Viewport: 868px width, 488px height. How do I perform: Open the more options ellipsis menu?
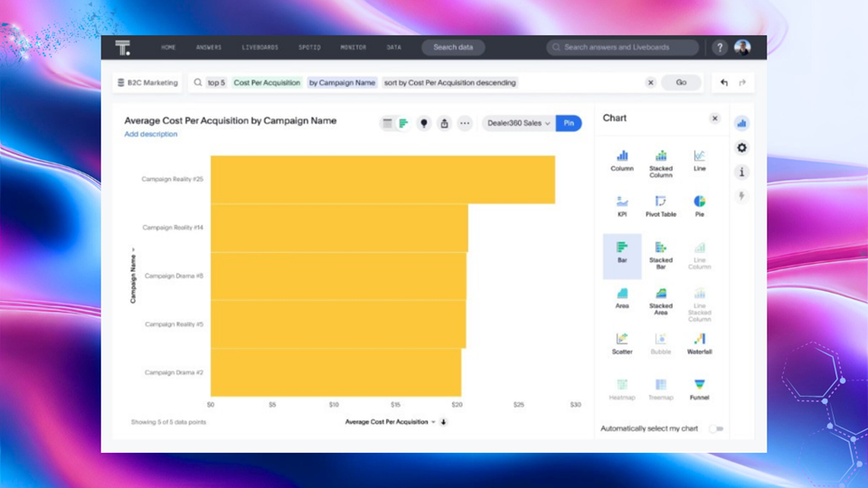(x=465, y=123)
